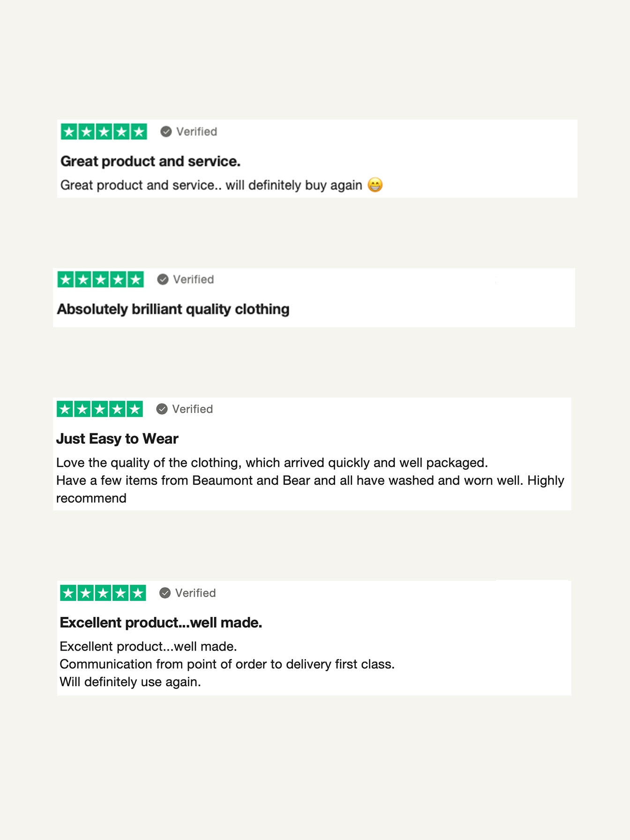Click the five-star rating on Great product review
Viewport: 630px width, 840px height.
point(104,132)
